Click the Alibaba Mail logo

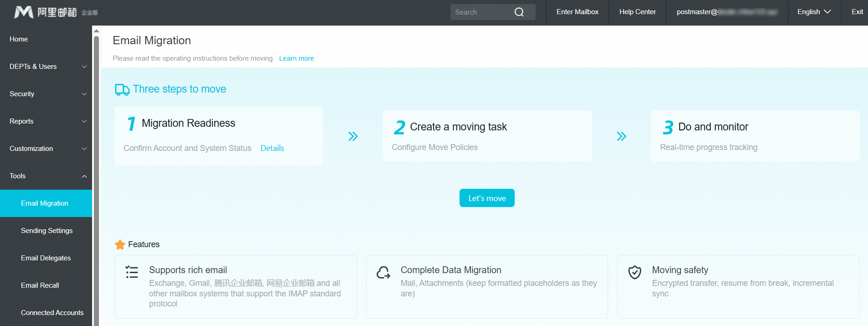click(56, 12)
